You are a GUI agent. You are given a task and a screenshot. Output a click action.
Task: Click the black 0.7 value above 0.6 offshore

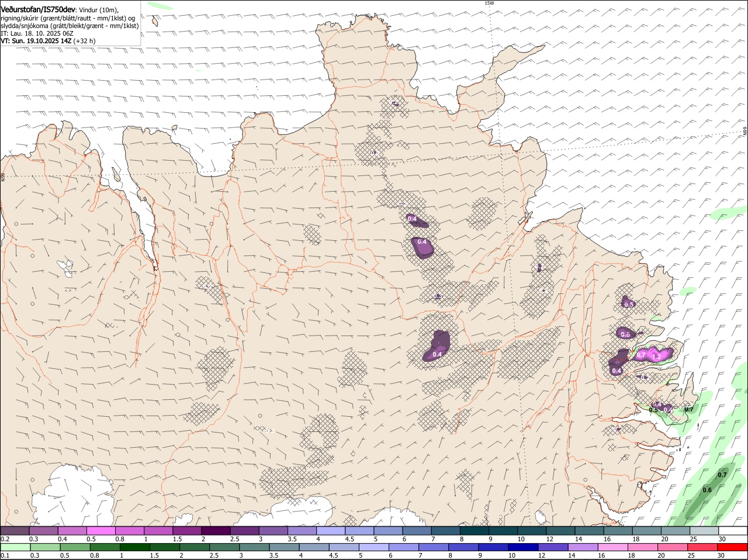722,475
